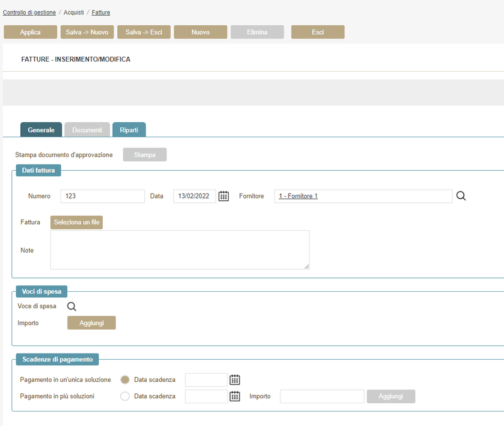
Task: Switch to the Generale tab
Action: coord(41,130)
